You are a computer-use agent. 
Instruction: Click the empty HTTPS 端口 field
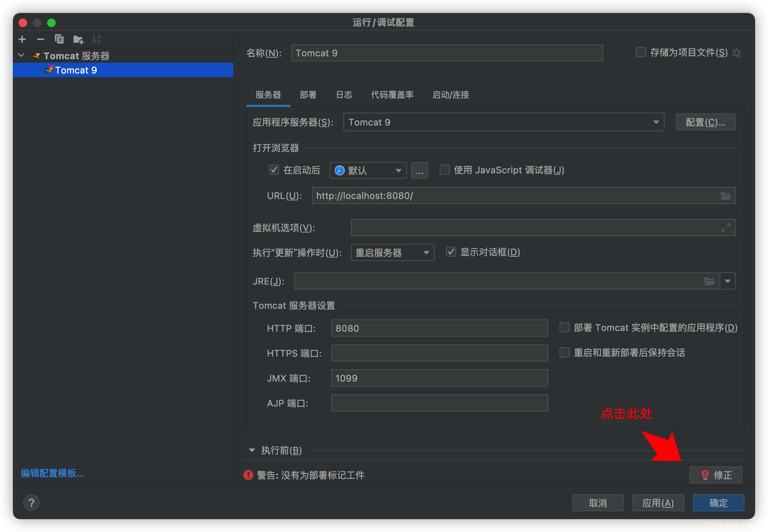(x=440, y=353)
